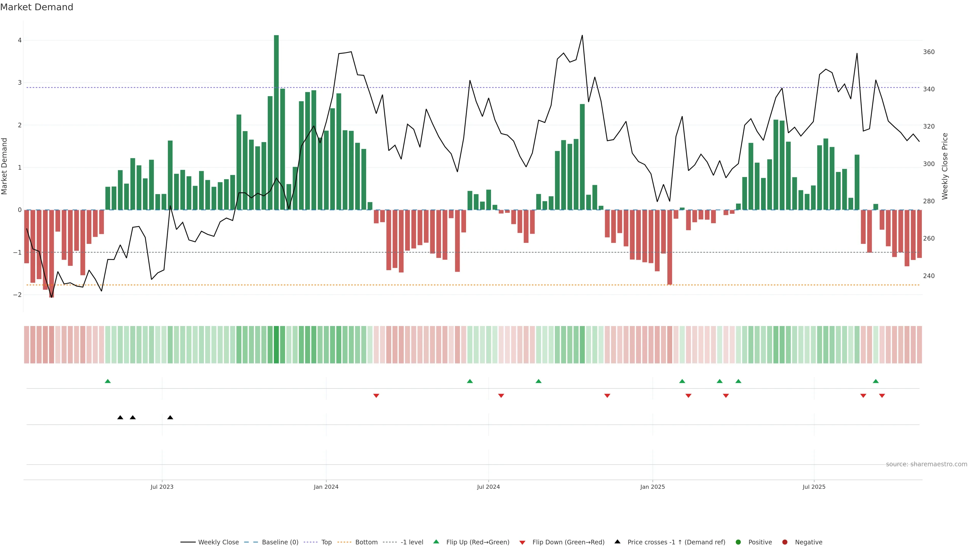980x551 pixels.
Task: Click the Market Demand chart title
Action: 36,7
